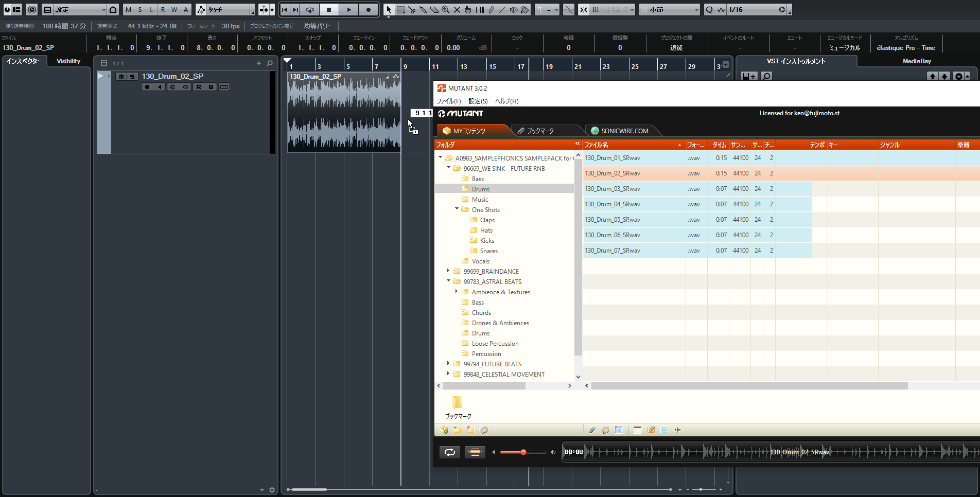The width and height of the screenshot is (980, 497).
Task: Select the Mute X tool
Action: [457, 9]
